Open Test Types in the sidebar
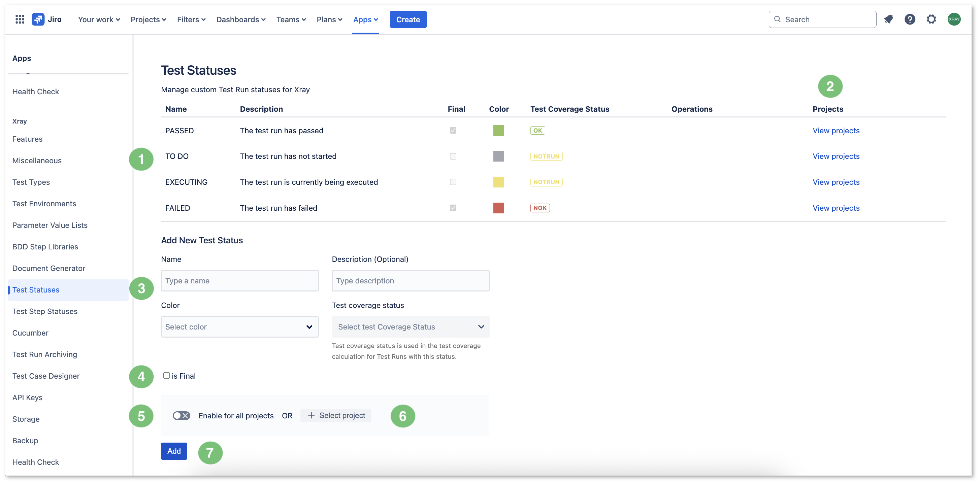The width and height of the screenshot is (980, 484). [31, 182]
